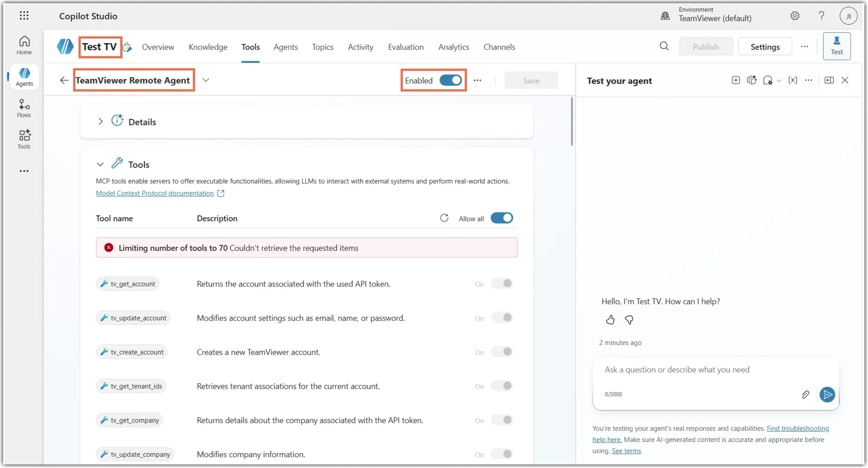Refresh the tool list
Screen dimensions: 868x468
445,218
